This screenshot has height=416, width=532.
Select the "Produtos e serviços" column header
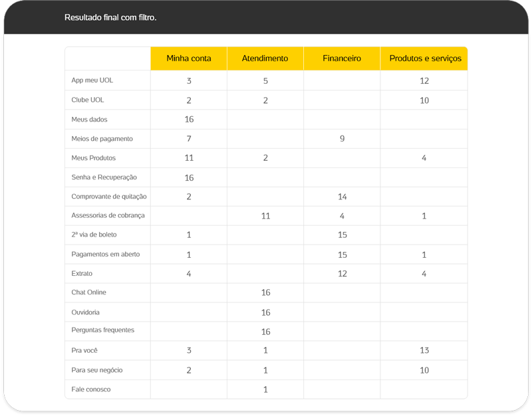tap(425, 58)
